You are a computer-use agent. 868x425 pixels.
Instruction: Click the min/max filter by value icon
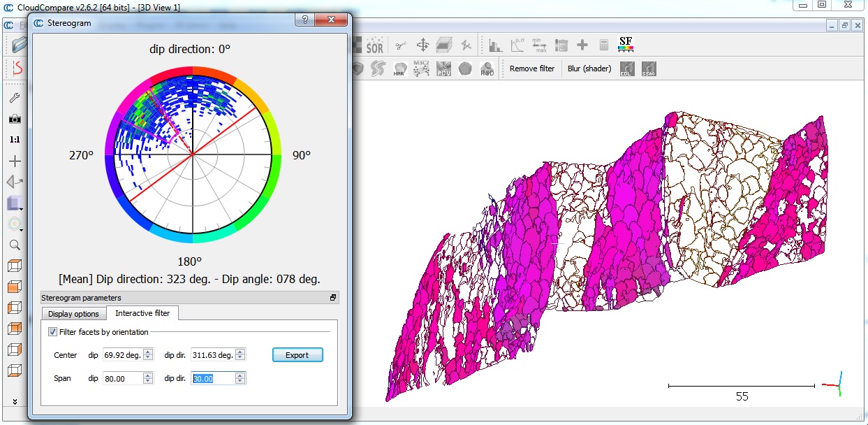pyautogui.click(x=538, y=45)
